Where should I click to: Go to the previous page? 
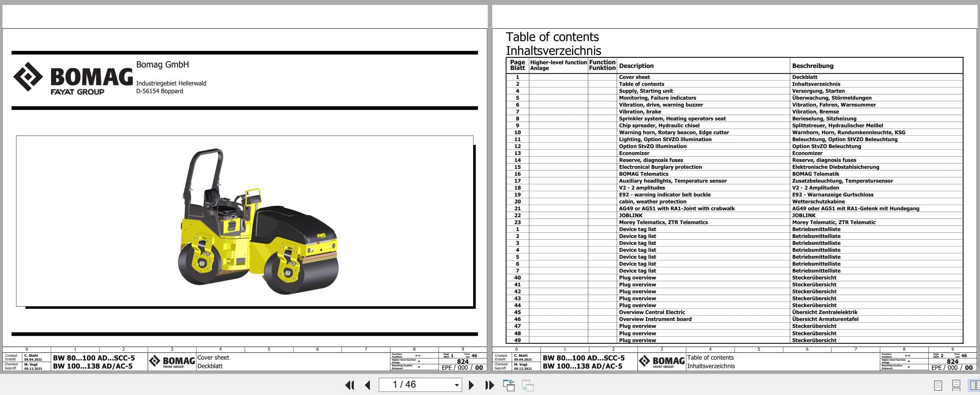click(368, 384)
